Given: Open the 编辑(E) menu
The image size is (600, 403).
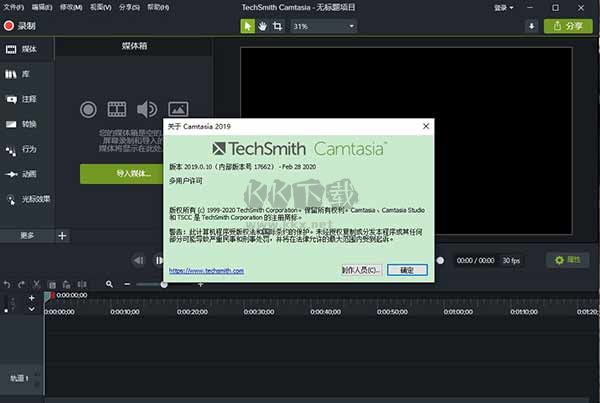Looking at the screenshot, I should (x=42, y=7).
